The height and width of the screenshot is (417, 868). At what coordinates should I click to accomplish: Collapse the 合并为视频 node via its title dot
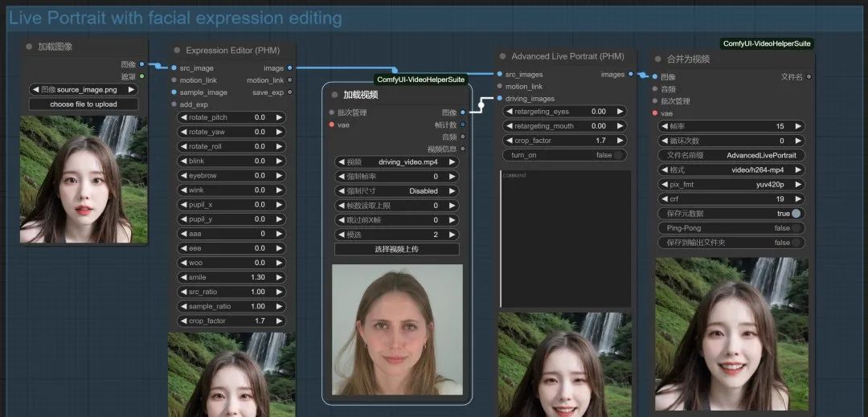(658, 59)
